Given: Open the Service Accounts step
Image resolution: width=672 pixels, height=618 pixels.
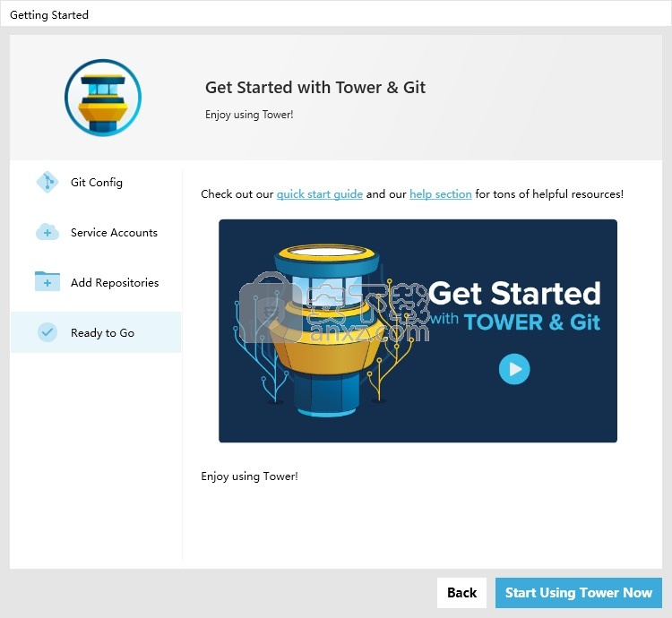Looking at the screenshot, I should pos(96,233).
